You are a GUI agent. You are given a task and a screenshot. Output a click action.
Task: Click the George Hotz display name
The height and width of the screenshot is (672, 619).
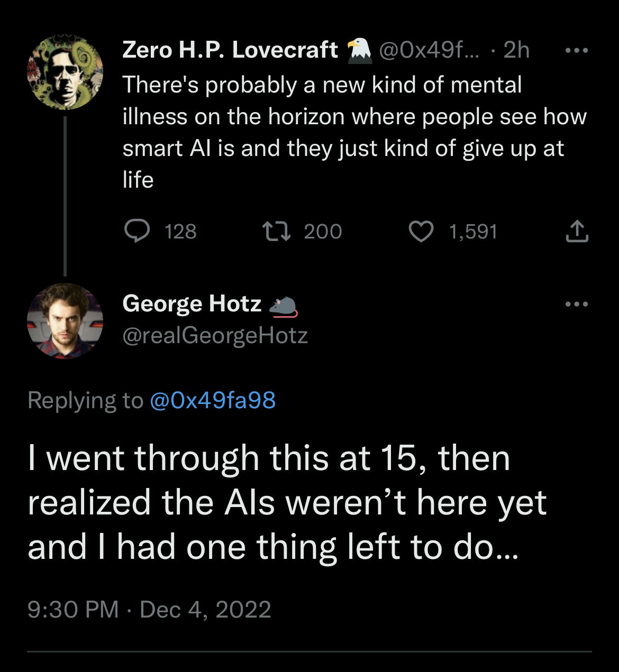[192, 303]
